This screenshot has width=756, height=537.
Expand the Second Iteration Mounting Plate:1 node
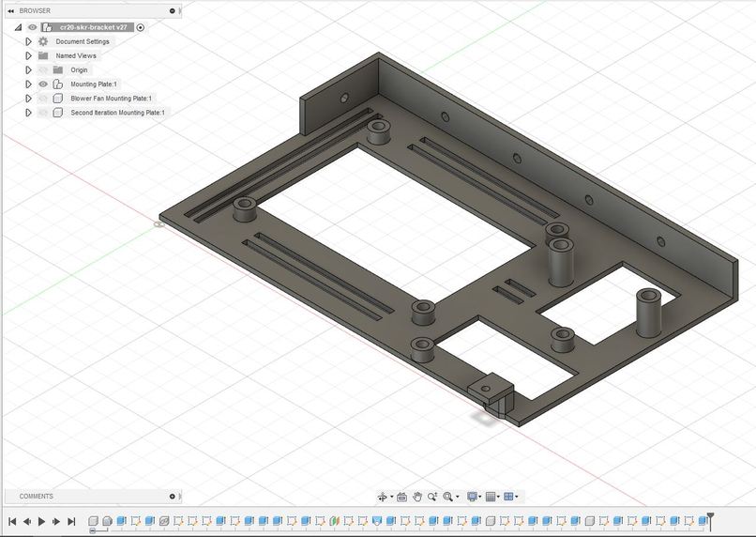tap(28, 113)
